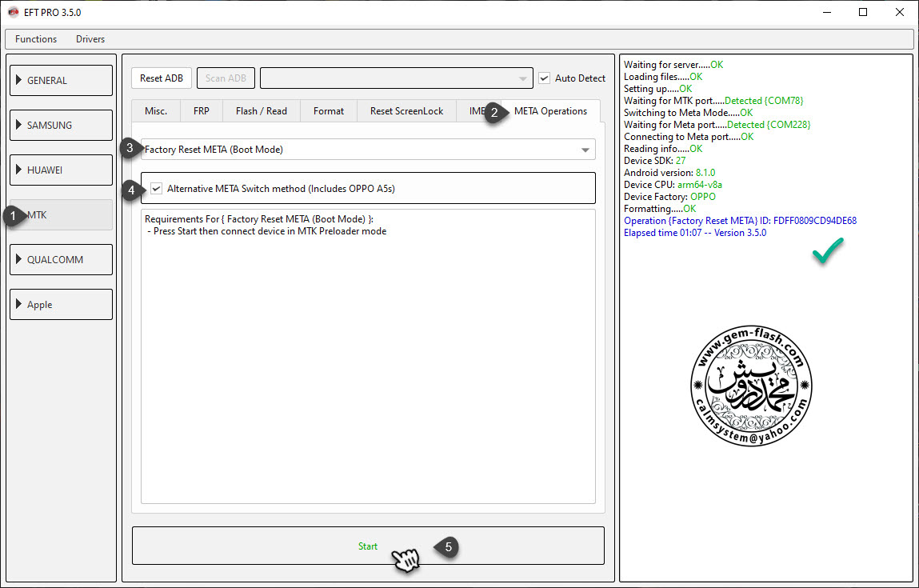Close the EFT PRO window
Viewport: 919px width, 588px height.
coord(899,12)
